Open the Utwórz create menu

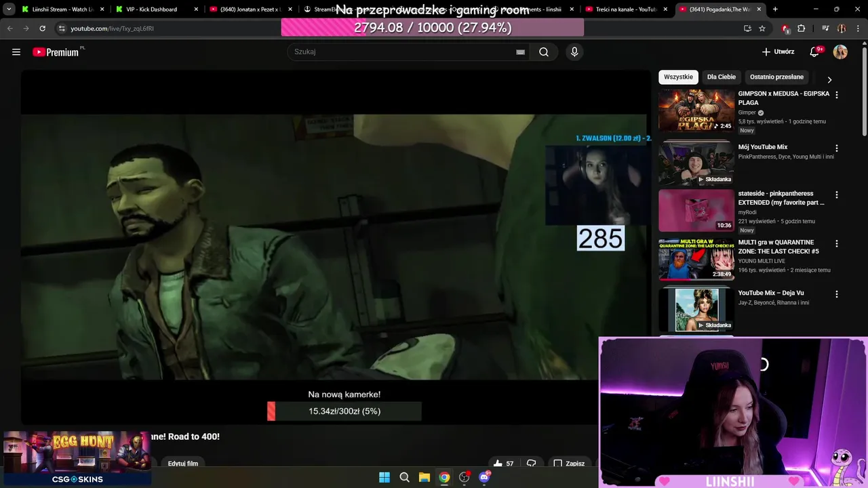(x=778, y=52)
